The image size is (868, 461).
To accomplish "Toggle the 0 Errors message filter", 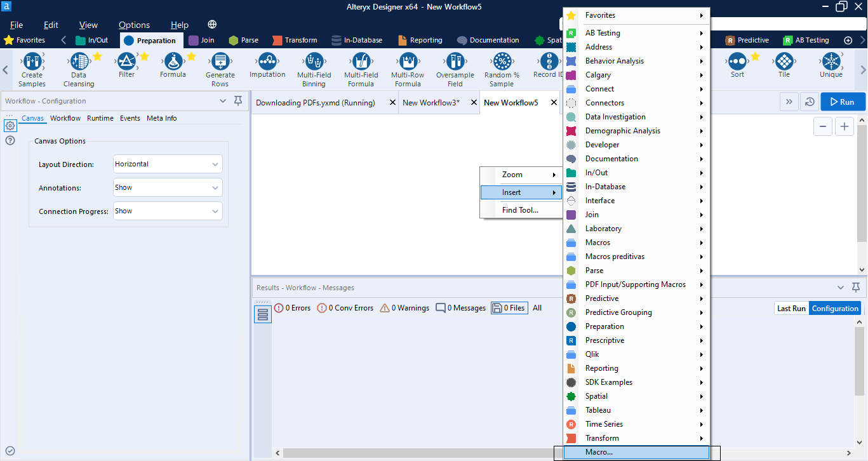I will (x=292, y=308).
